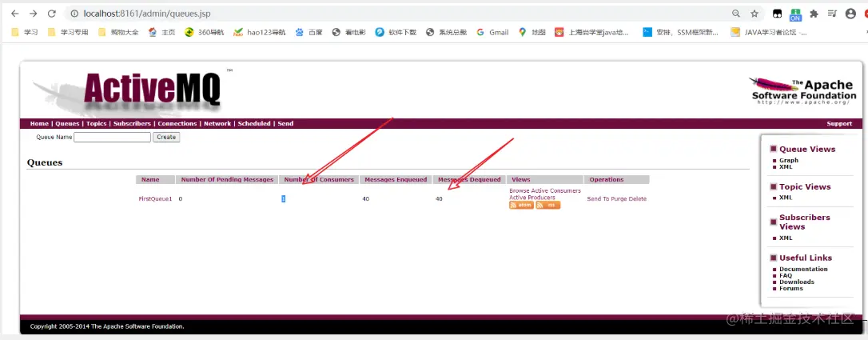Open the 上海尚学堂java培 bookmark
868x340 pixels.
click(592, 32)
